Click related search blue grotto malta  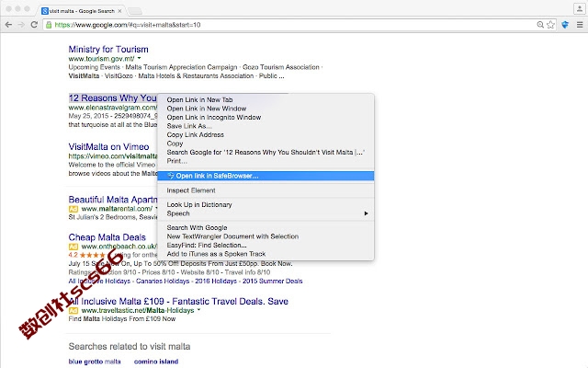point(95,362)
